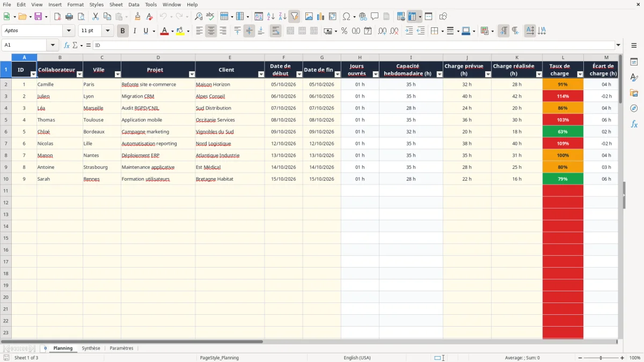Open the Data menu

[x=134, y=4]
